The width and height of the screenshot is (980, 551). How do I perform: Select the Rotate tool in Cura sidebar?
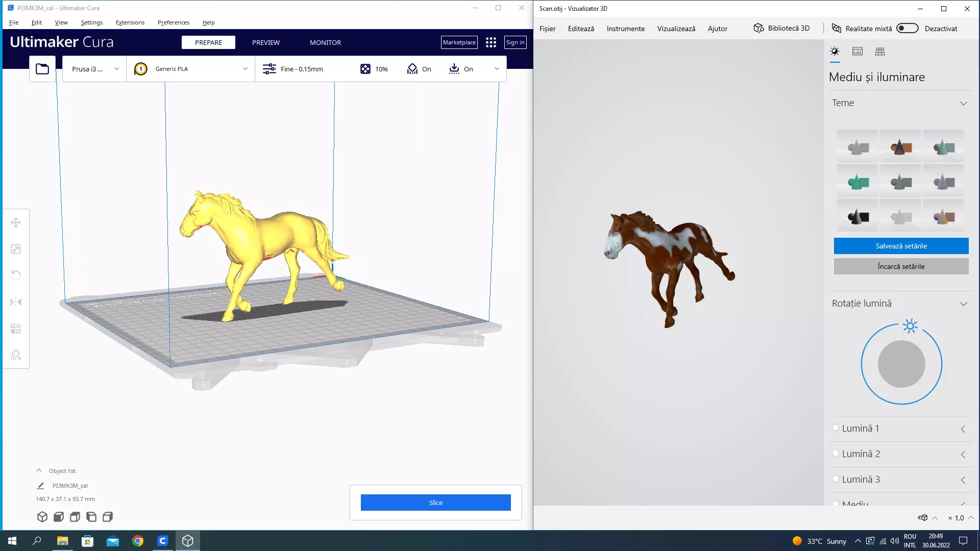[16, 275]
